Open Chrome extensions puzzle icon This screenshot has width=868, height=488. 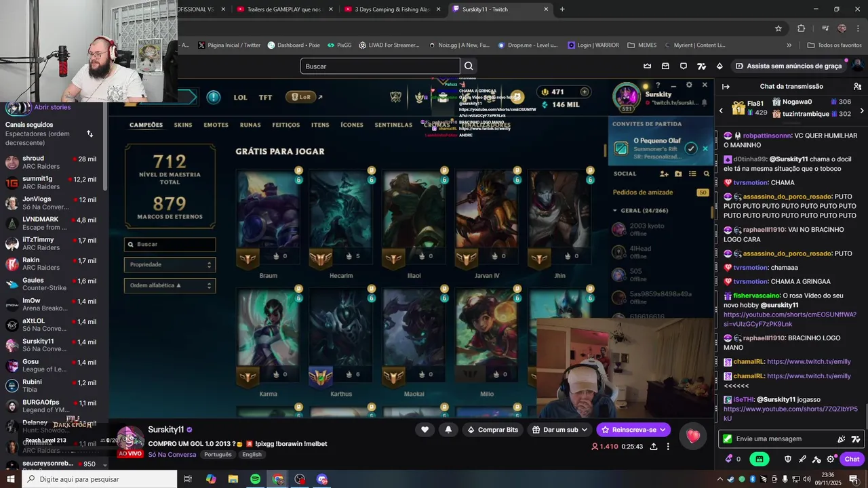click(x=802, y=28)
